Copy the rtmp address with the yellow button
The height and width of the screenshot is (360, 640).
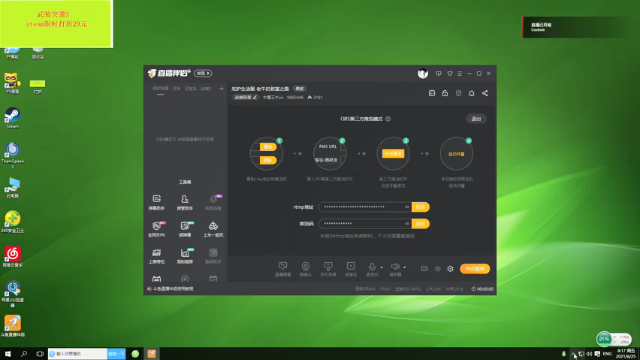(x=420, y=207)
